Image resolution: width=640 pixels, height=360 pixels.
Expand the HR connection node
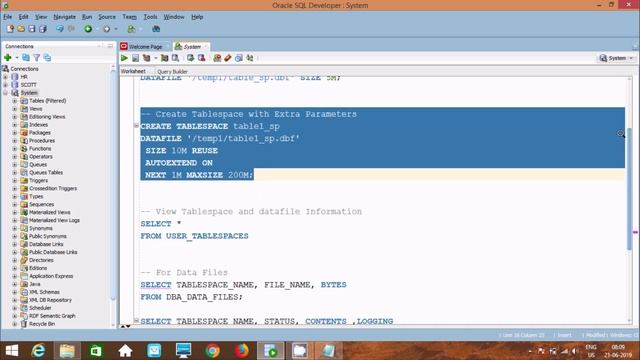[6, 77]
